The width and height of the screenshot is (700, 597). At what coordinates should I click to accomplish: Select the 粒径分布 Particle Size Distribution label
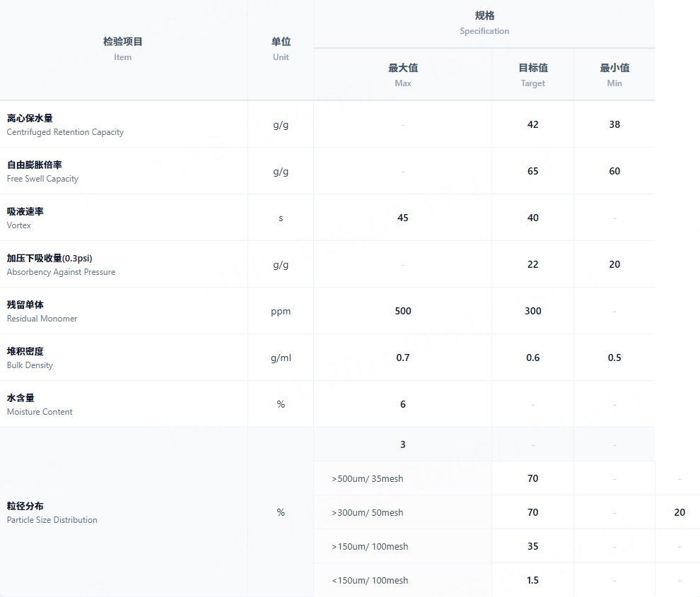click(x=52, y=513)
